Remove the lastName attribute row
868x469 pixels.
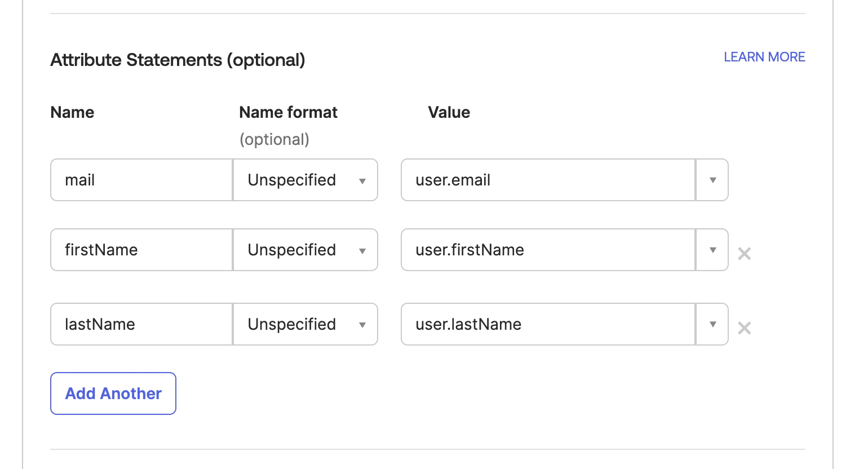[x=744, y=328]
